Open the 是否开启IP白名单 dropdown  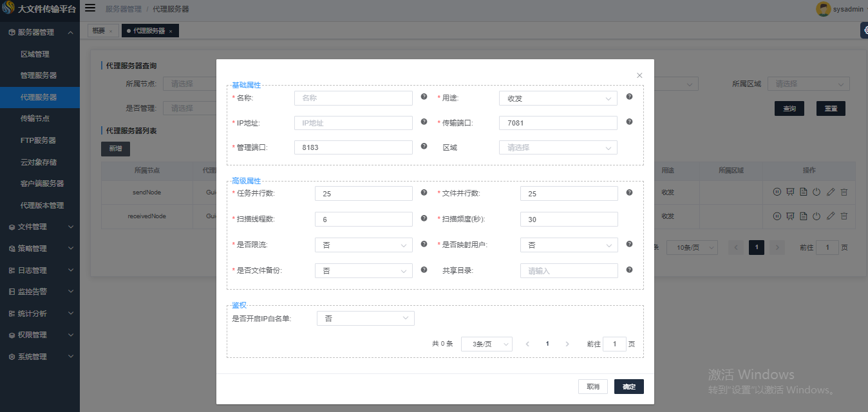click(x=365, y=319)
